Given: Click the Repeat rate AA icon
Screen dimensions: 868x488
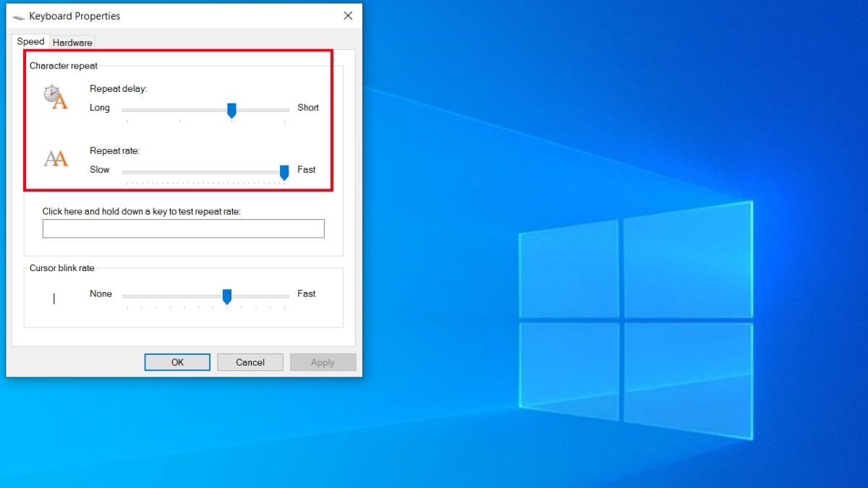Looking at the screenshot, I should click(x=56, y=158).
